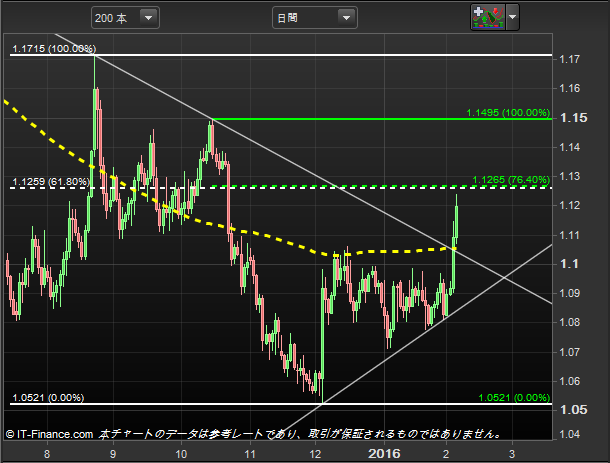Image resolution: width=610 pixels, height=463 pixels.
Task: Select the green 1.1265 (76.40%) label
Action: pyautogui.click(x=511, y=180)
